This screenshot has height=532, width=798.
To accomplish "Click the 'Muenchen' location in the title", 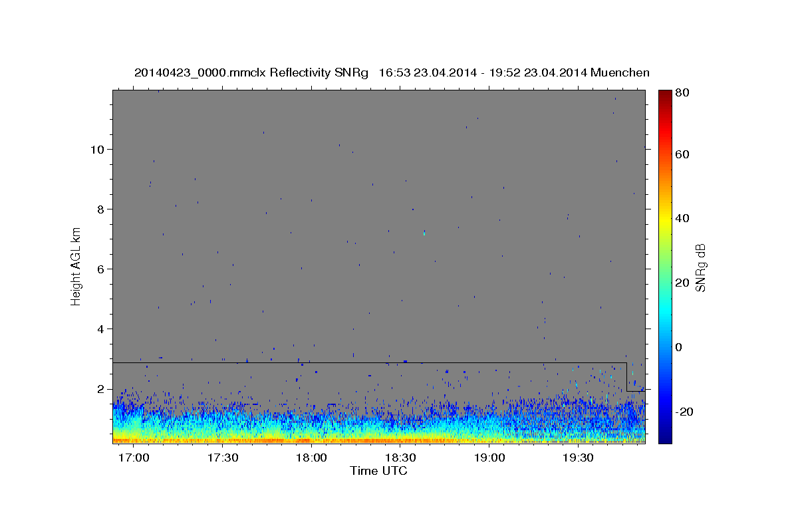I will [619, 72].
